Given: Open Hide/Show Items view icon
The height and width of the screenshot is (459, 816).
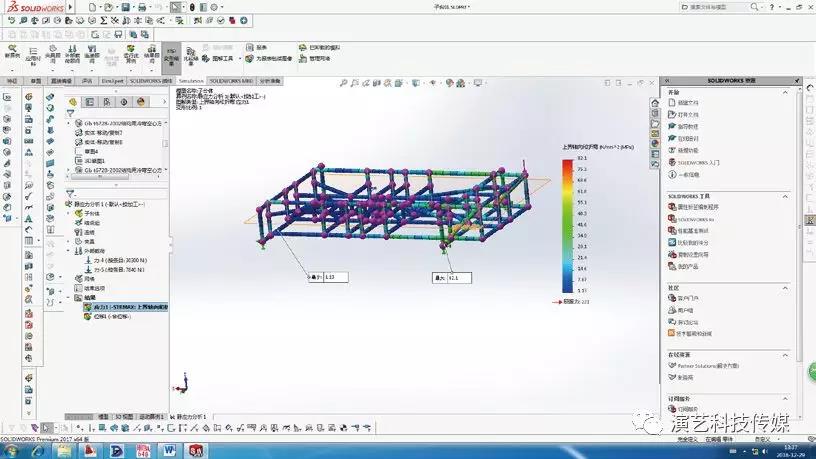Looking at the screenshot, I should tap(433, 83).
